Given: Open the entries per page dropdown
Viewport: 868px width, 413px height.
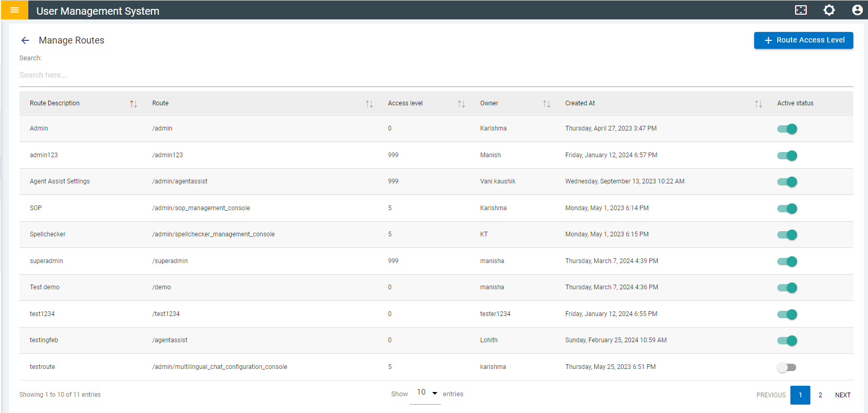Looking at the screenshot, I should (427, 393).
